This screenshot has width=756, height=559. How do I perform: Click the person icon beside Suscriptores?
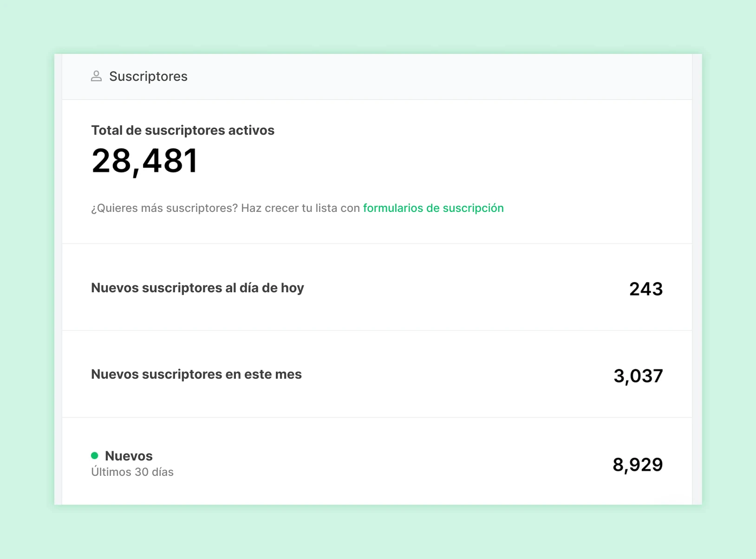96,76
